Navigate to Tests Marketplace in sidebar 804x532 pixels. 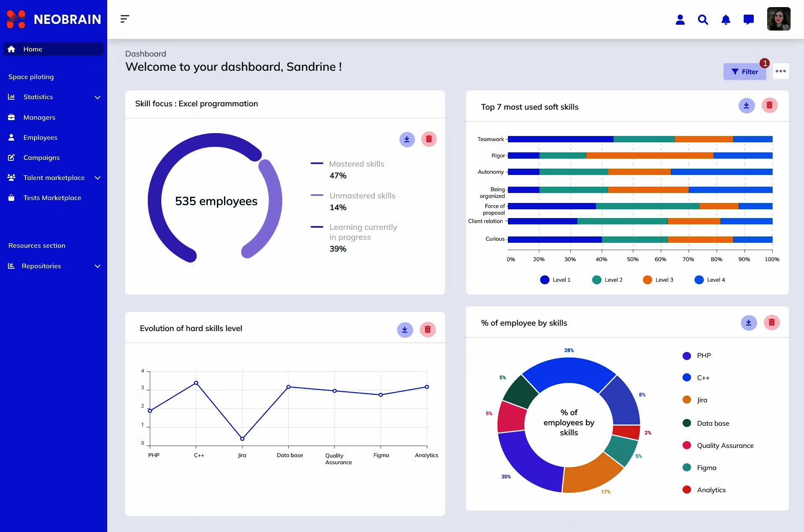click(52, 198)
